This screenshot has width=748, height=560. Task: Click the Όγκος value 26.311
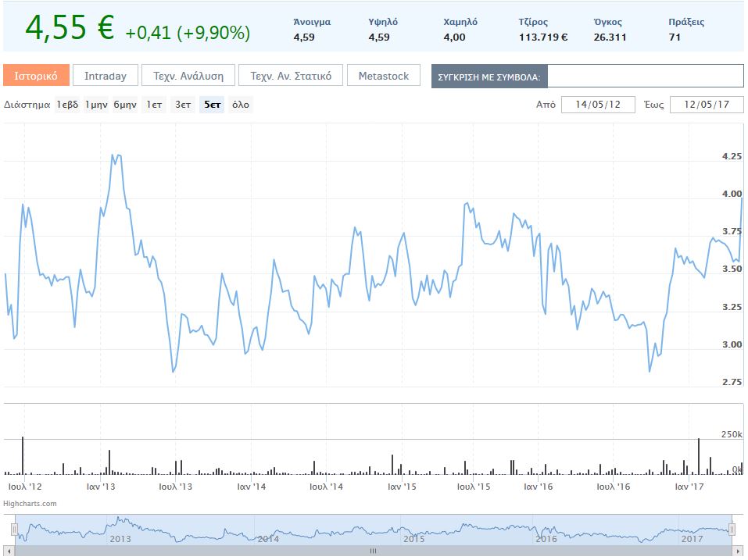[610, 37]
